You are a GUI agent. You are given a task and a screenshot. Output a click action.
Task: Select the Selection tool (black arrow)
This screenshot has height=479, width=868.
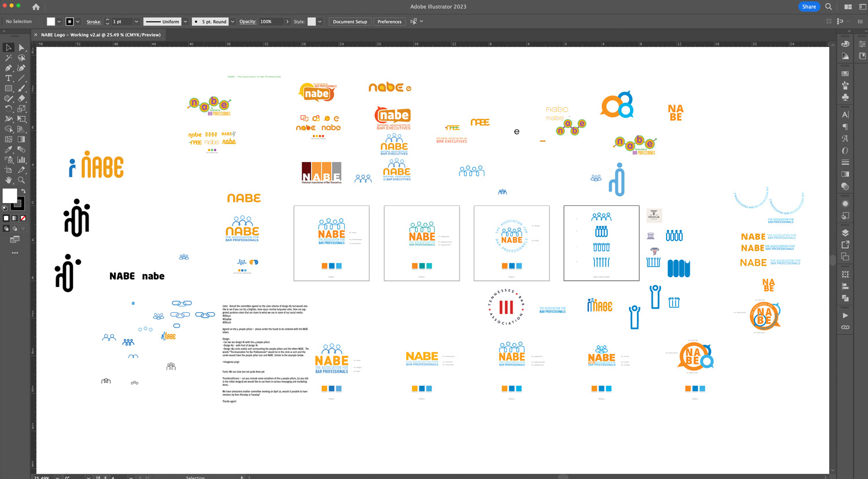(9, 47)
